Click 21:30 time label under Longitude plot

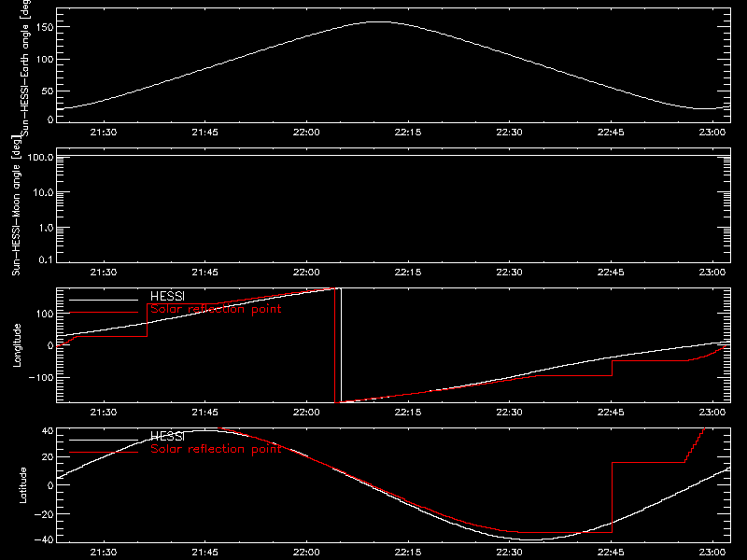coord(104,412)
